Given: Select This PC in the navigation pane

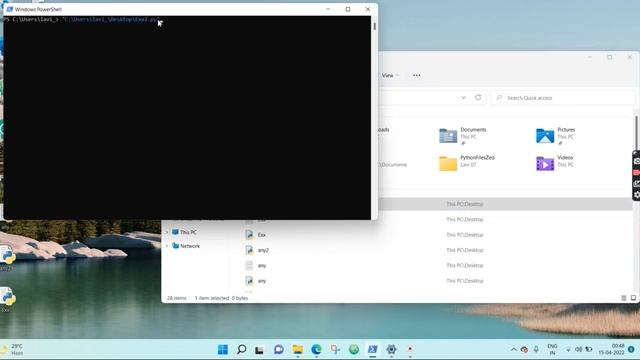Looking at the screenshot, I should point(188,232).
